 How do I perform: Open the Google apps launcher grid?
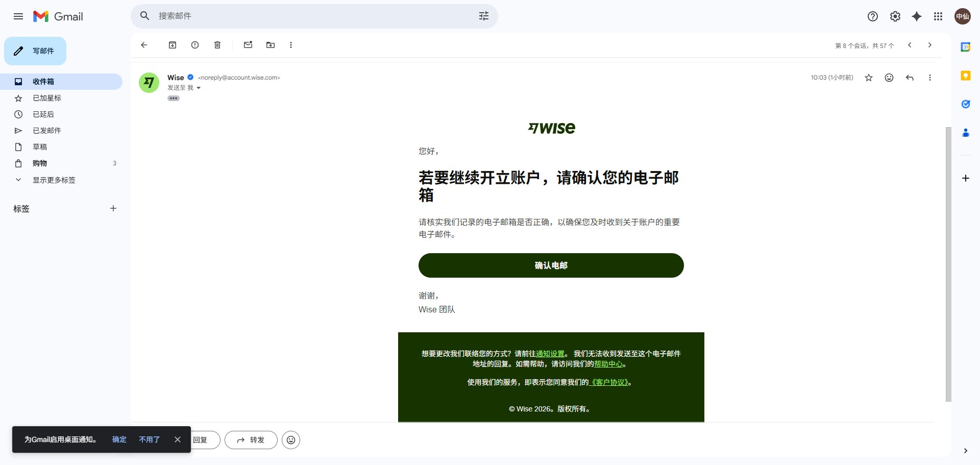(938, 16)
